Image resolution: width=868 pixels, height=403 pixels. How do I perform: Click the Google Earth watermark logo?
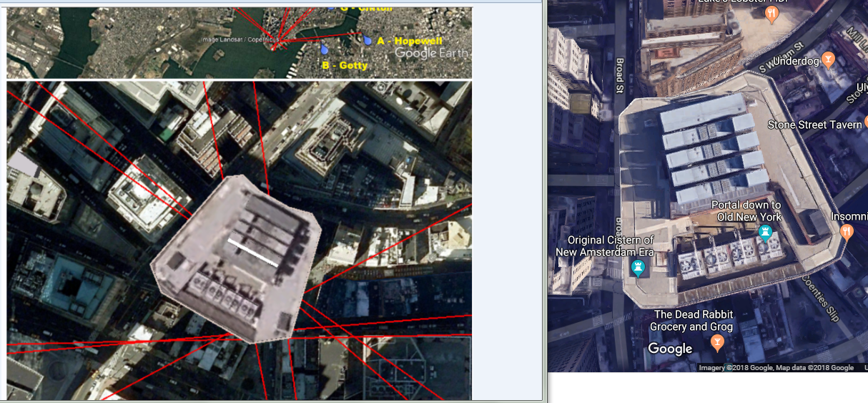coord(431,53)
